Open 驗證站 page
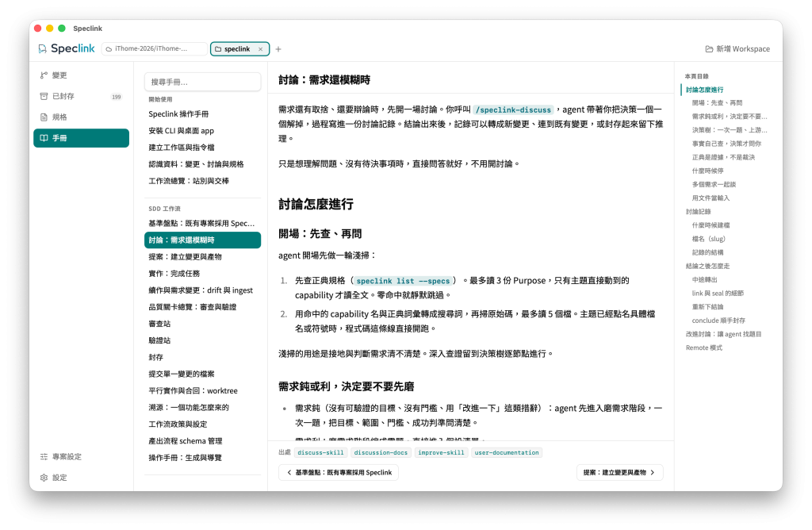The width and height of the screenshot is (812, 530). tap(202, 340)
